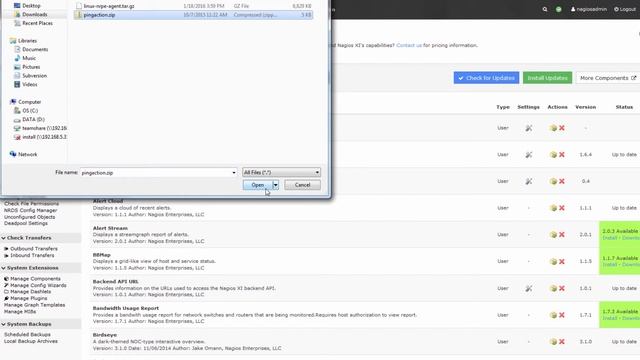This screenshot has width=640, height=360.
Task: Click the green status indicator in header
Action: pos(558,9)
